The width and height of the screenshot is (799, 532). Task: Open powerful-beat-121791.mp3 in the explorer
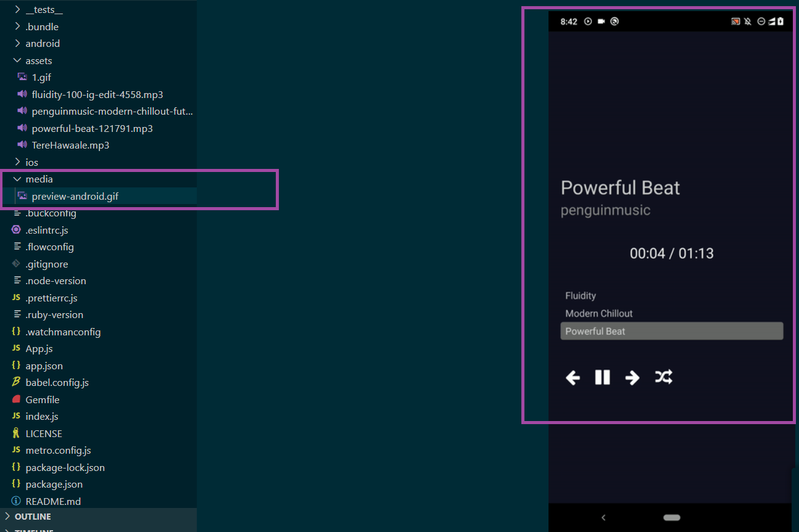coord(93,128)
